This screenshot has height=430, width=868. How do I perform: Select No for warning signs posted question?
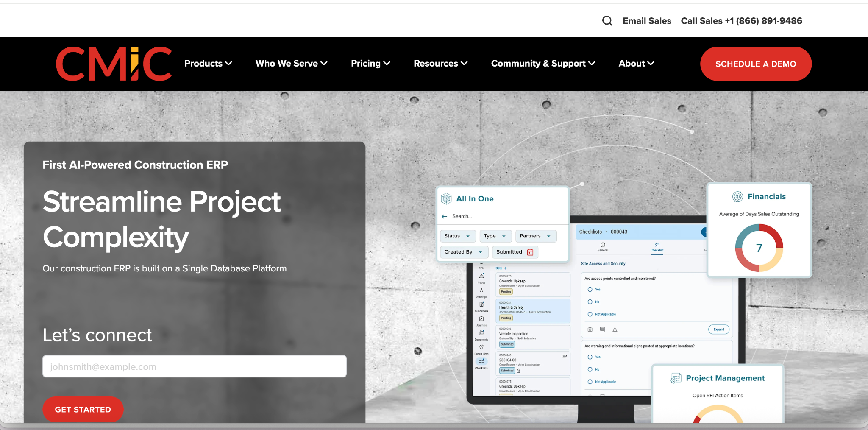click(590, 369)
